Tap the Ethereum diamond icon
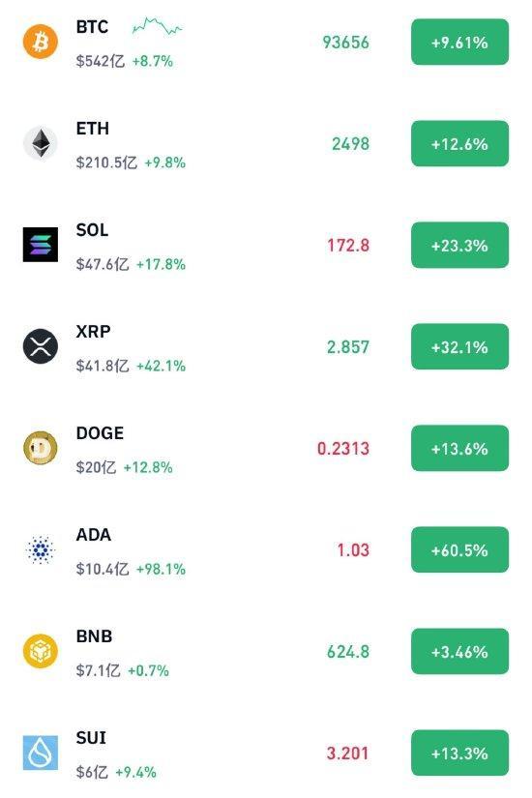 click(41, 143)
